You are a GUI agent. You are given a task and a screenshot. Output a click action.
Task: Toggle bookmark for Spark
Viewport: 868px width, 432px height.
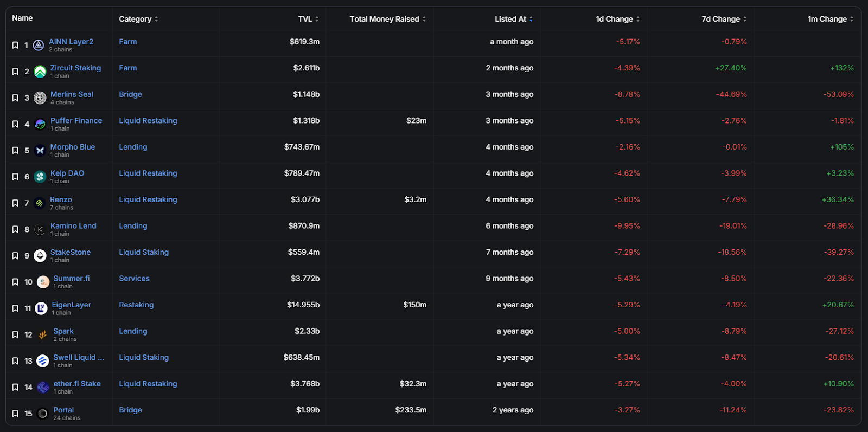click(15, 335)
